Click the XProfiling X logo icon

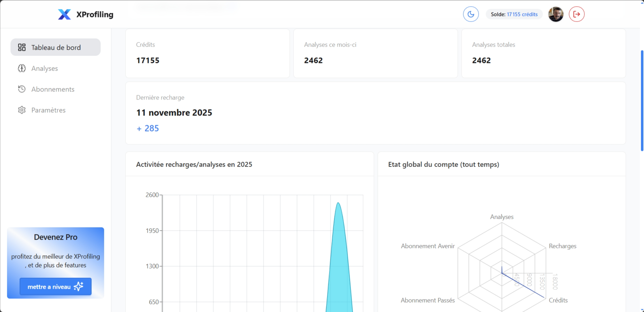point(64,14)
